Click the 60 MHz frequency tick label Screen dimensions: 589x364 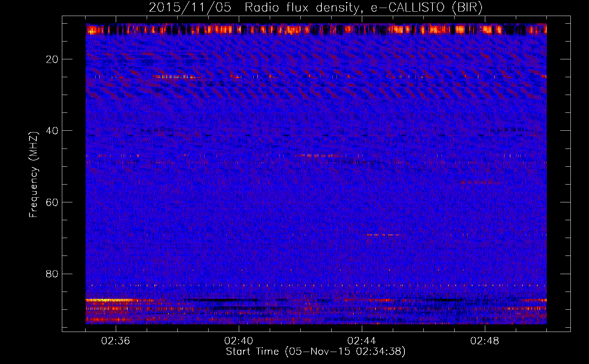point(52,202)
